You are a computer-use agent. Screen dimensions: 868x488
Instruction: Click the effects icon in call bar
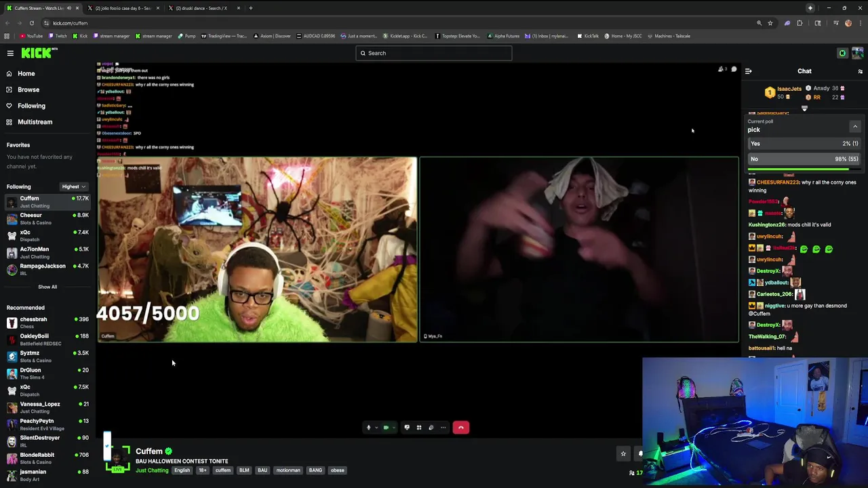431,428
